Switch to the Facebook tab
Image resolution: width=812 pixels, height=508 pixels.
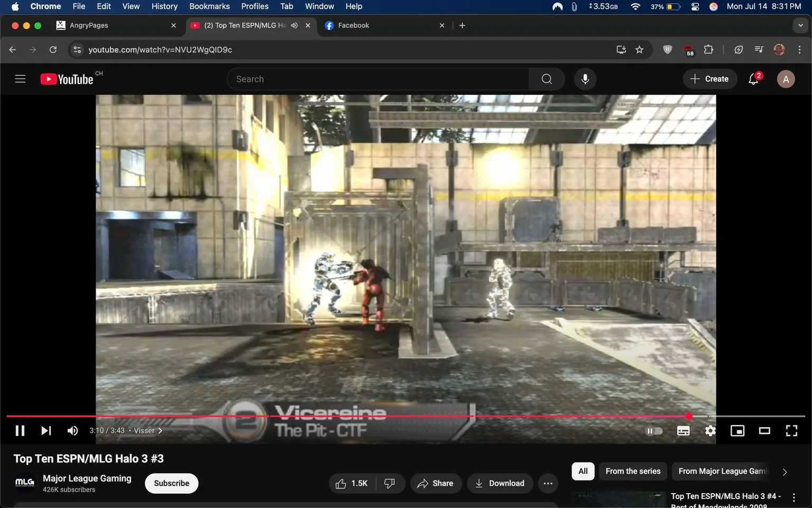coord(354,25)
